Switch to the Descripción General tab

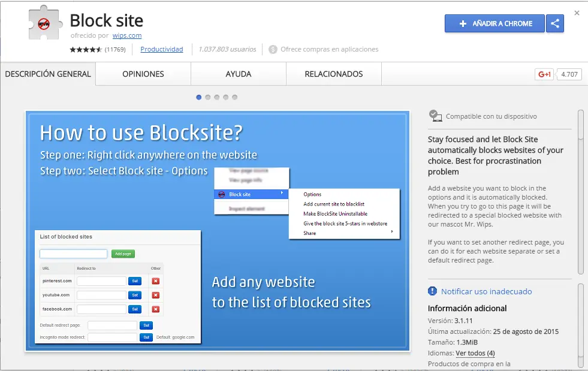click(x=48, y=74)
